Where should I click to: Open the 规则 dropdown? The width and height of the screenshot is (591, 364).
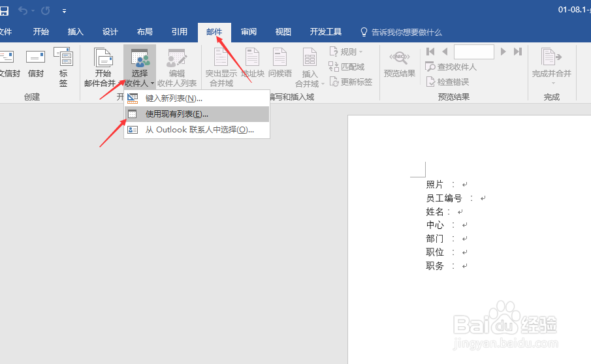(346, 52)
